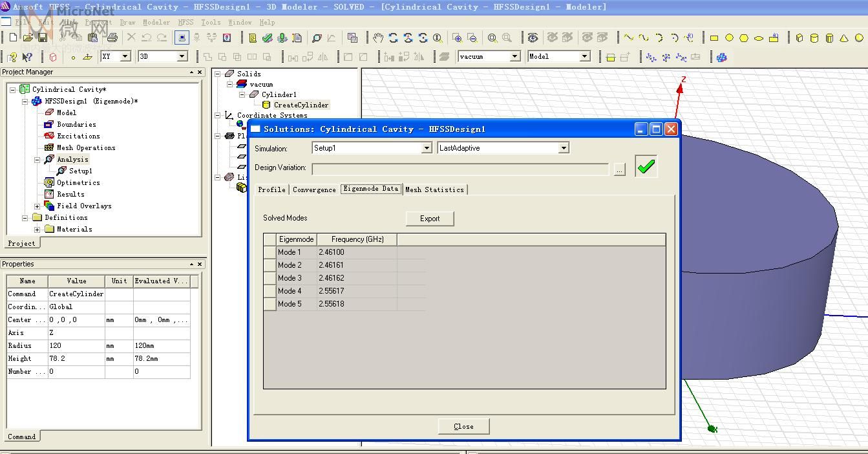Select the Draw Regular Polygon tool
868x454 pixels.
[744, 38]
